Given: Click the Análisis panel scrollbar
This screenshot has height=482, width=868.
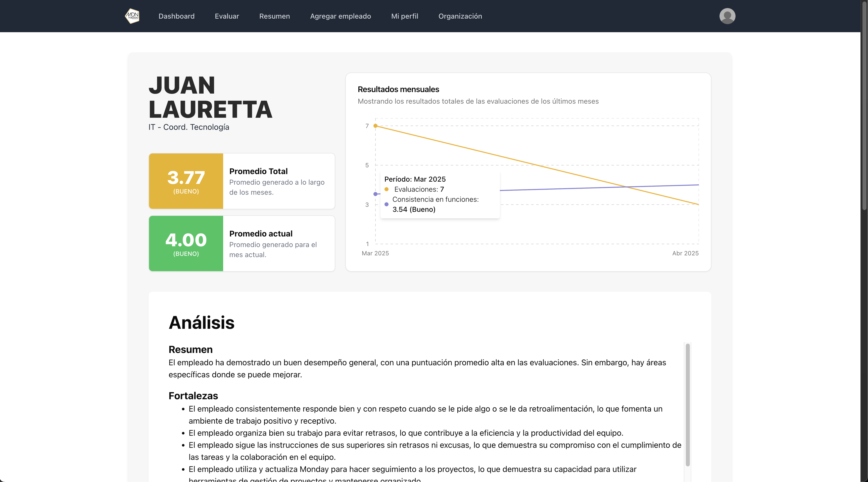Looking at the screenshot, I should pyautogui.click(x=687, y=405).
